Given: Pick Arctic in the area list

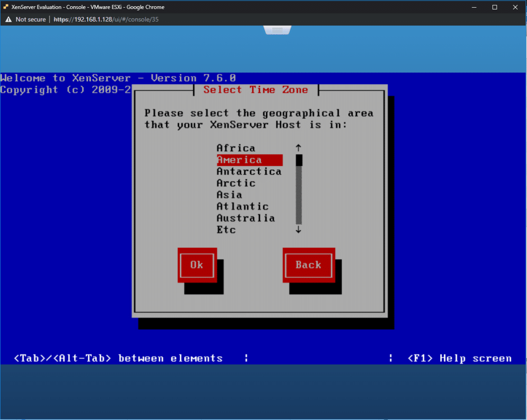Looking at the screenshot, I should [236, 183].
